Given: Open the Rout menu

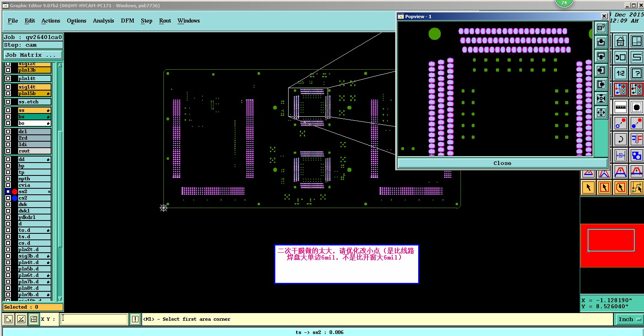Looking at the screenshot, I should [165, 21].
